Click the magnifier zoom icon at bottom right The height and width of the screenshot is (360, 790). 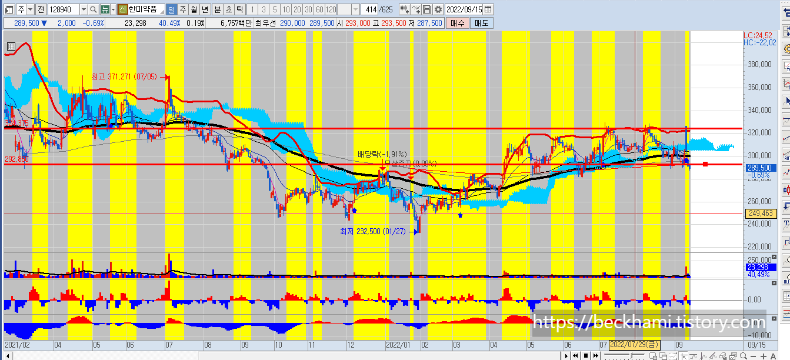[x=743, y=356]
